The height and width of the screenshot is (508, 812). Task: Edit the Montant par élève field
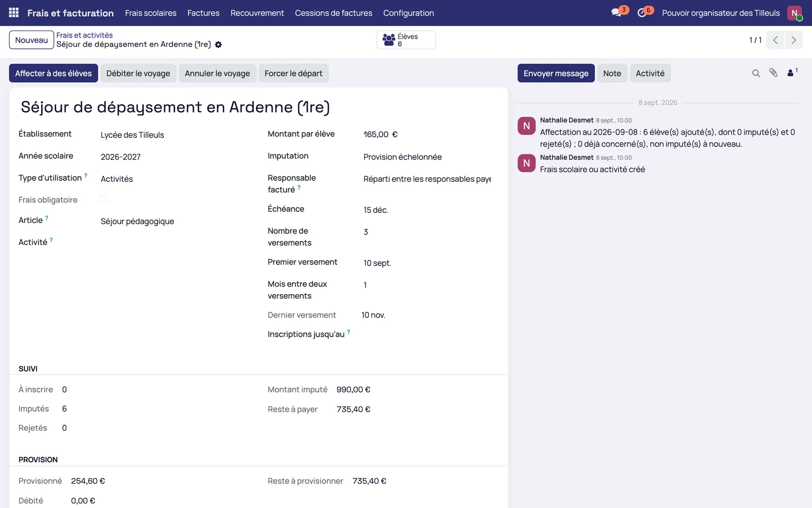point(427,135)
